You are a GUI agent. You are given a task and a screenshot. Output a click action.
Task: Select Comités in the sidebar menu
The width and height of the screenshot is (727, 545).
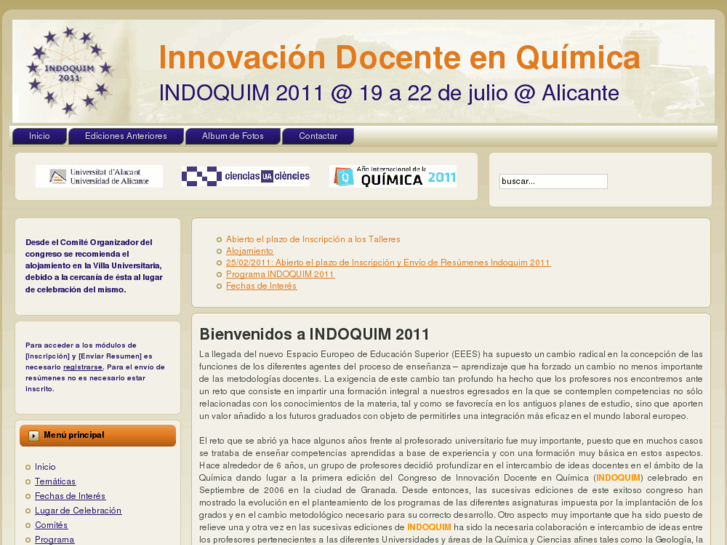click(x=51, y=525)
